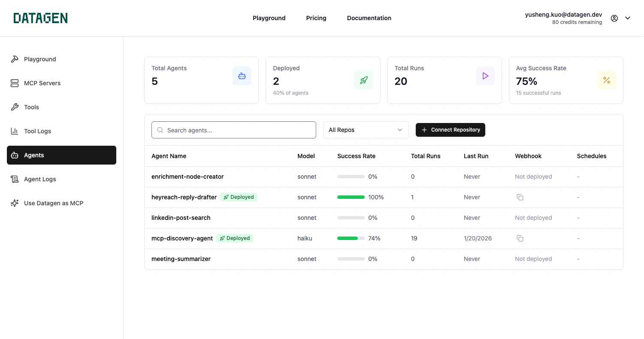Click the Total Runs column header
644x339 pixels.
(426, 156)
